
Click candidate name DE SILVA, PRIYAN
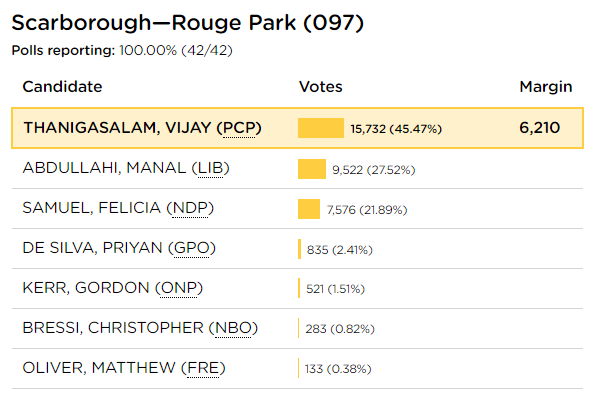(93, 248)
